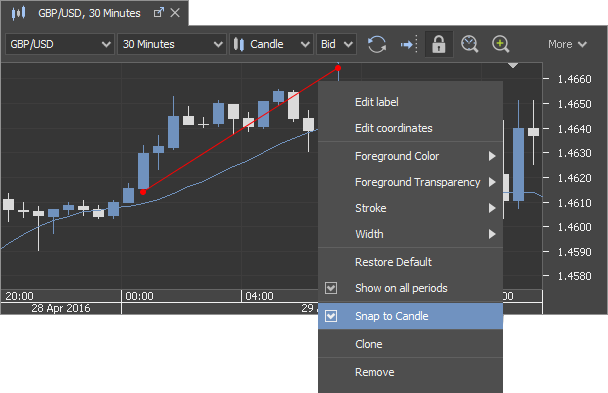
Task: Click the zoom in magnifier icon
Action: click(501, 44)
